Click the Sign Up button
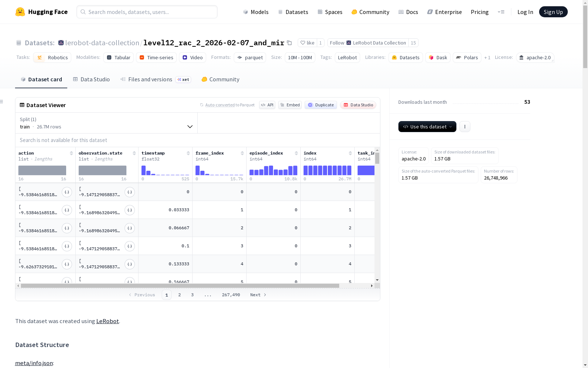Screen dimensions: 588x368 553,12
